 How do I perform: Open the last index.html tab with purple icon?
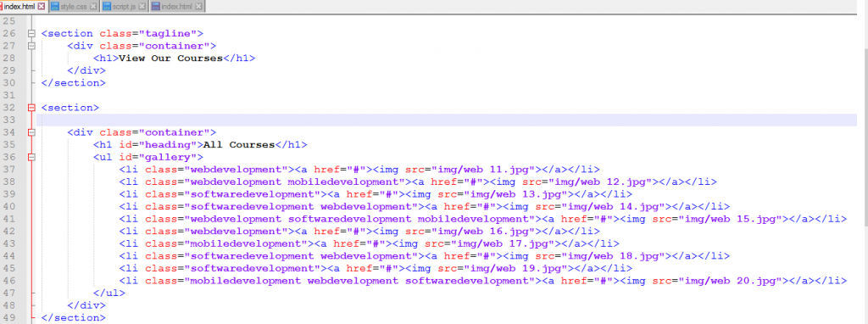[176, 6]
